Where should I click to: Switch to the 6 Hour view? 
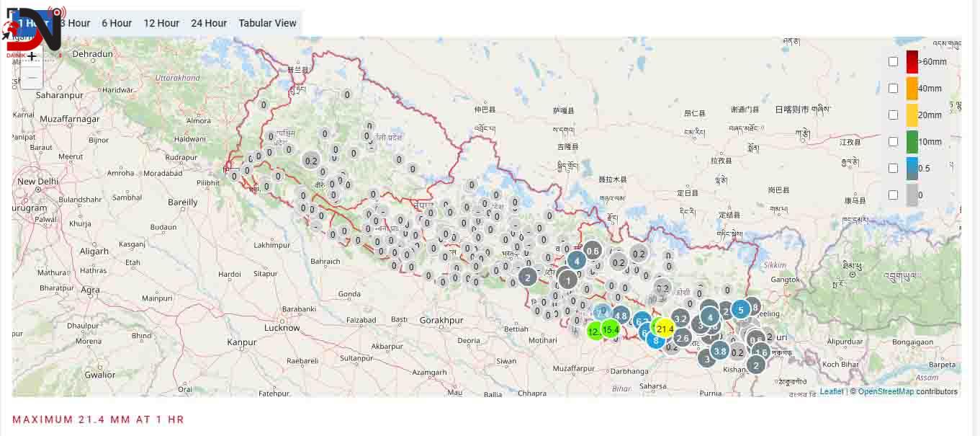pos(117,23)
